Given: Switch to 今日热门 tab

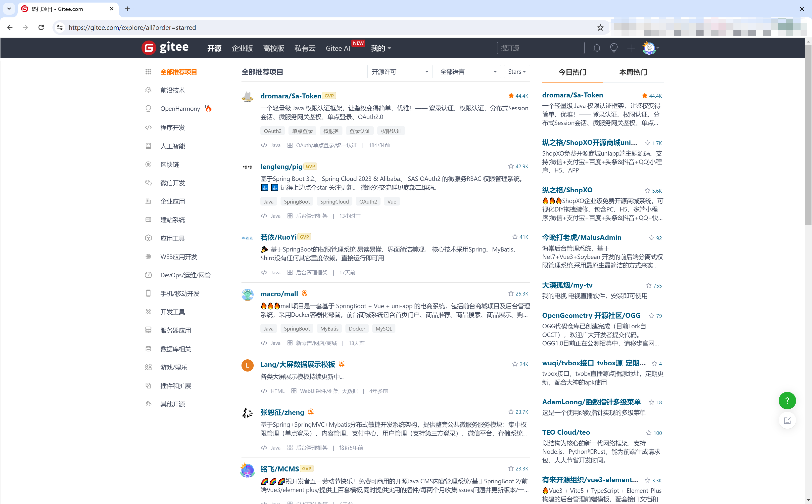Looking at the screenshot, I should click(x=572, y=72).
